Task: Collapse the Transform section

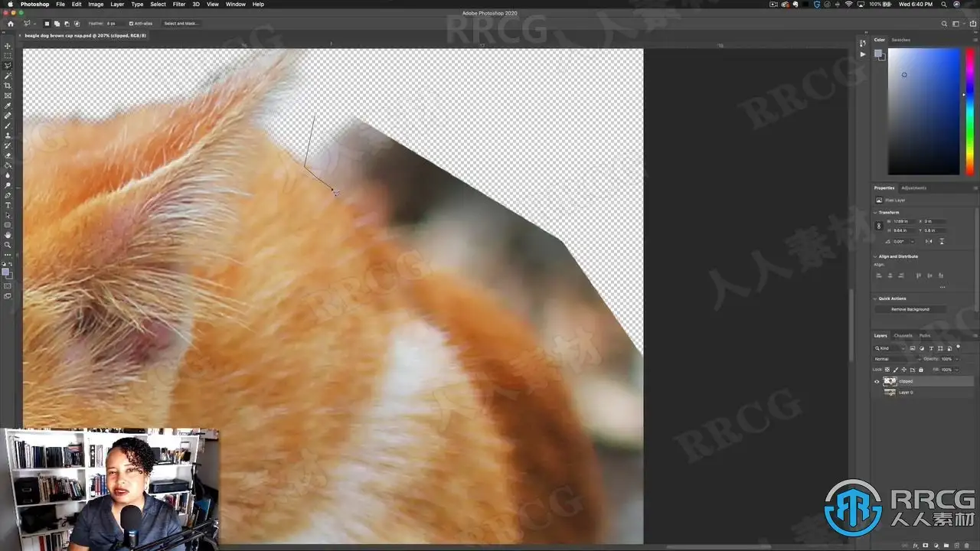Action: (876, 213)
